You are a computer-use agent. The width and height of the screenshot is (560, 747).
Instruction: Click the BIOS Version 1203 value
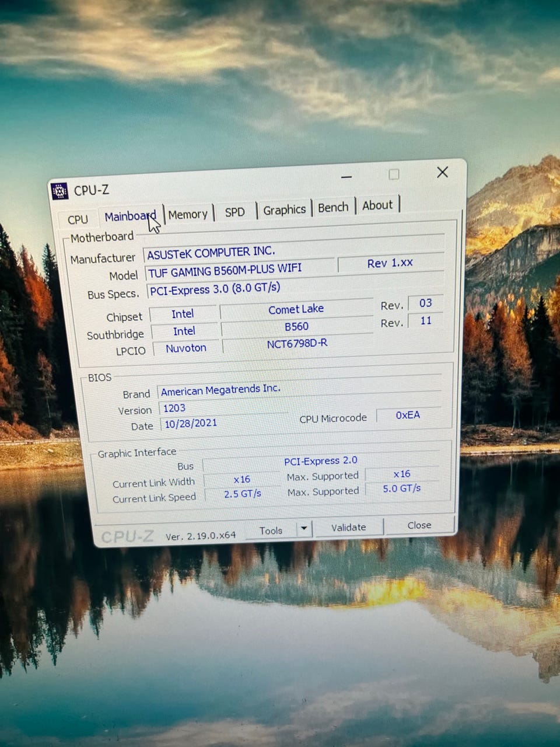point(223,407)
